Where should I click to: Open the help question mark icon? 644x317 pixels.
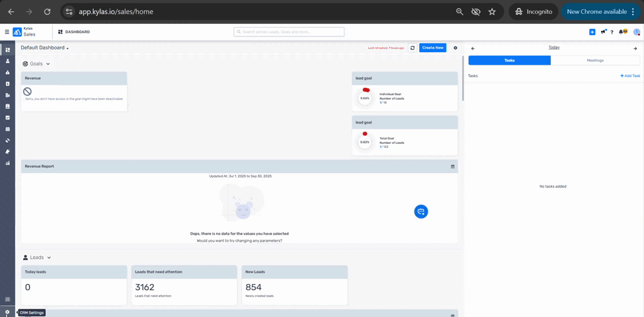[x=612, y=32]
